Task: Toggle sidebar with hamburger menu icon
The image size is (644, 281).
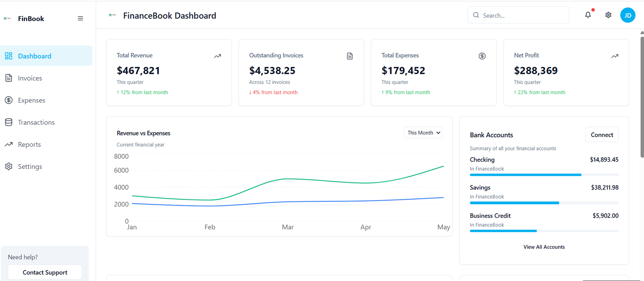Action: (80, 19)
